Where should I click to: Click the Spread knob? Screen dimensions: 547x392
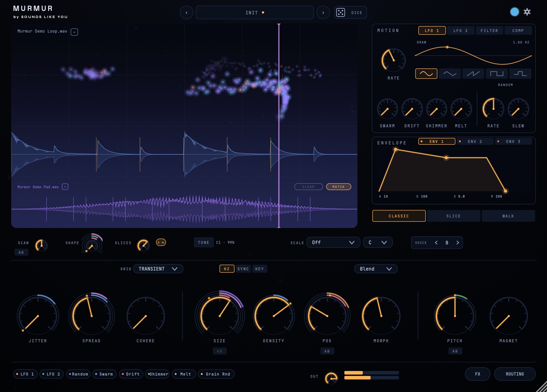[92, 316]
